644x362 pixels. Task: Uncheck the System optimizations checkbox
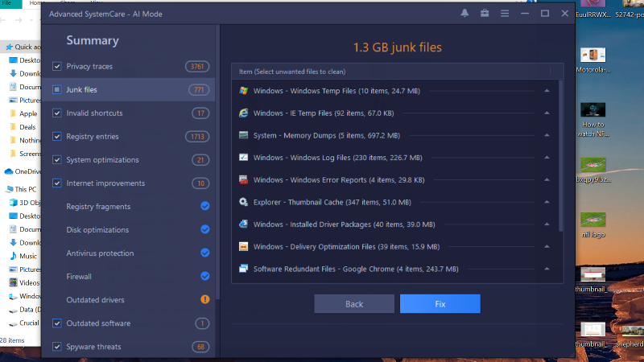click(x=56, y=159)
